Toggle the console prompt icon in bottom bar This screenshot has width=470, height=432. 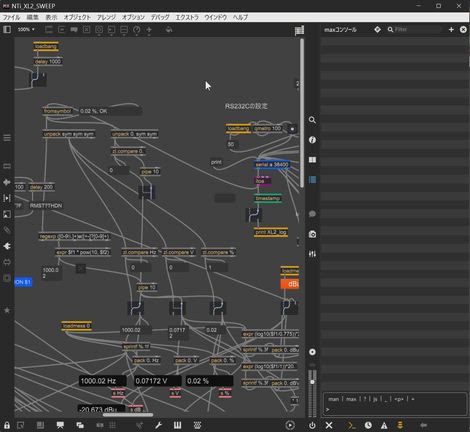[351, 425]
